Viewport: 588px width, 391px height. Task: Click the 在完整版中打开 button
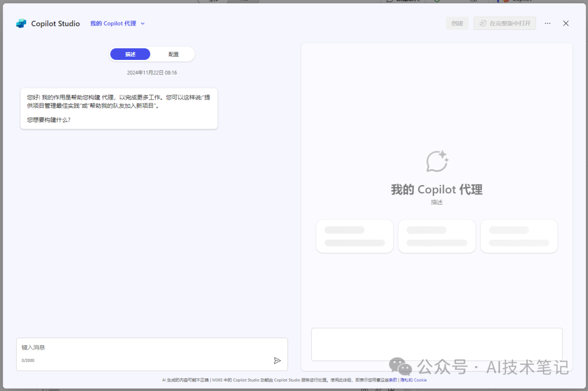[505, 23]
